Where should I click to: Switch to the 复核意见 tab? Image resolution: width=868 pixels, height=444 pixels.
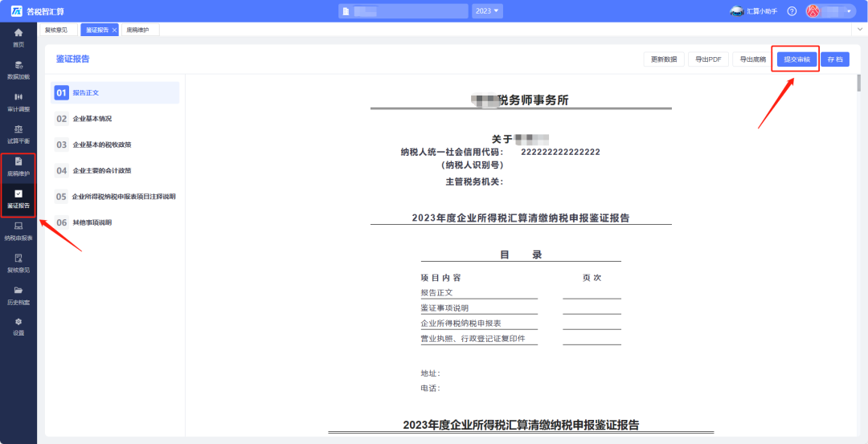pos(58,30)
